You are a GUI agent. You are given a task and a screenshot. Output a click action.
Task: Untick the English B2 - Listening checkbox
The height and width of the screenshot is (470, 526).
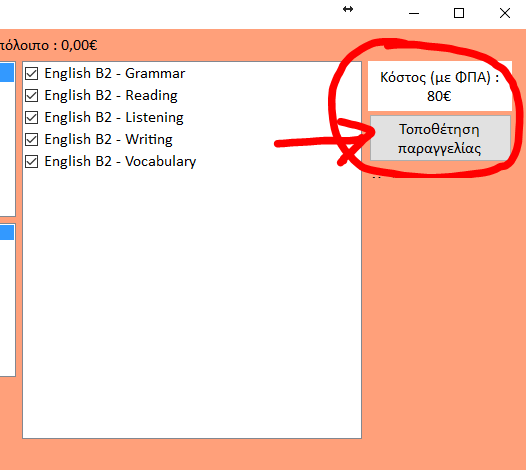pos(32,117)
